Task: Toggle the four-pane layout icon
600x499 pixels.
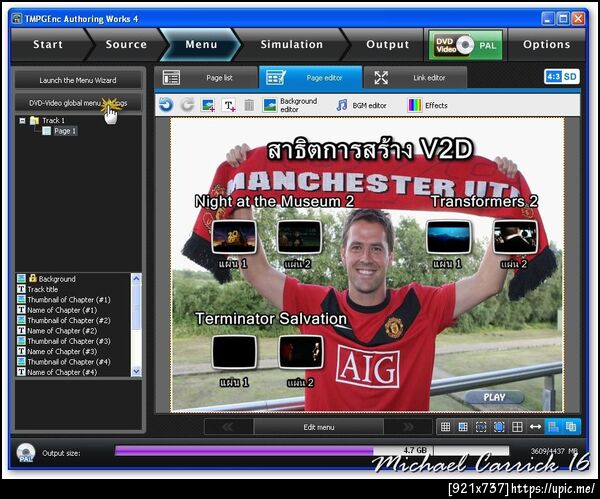Action: tap(517, 427)
